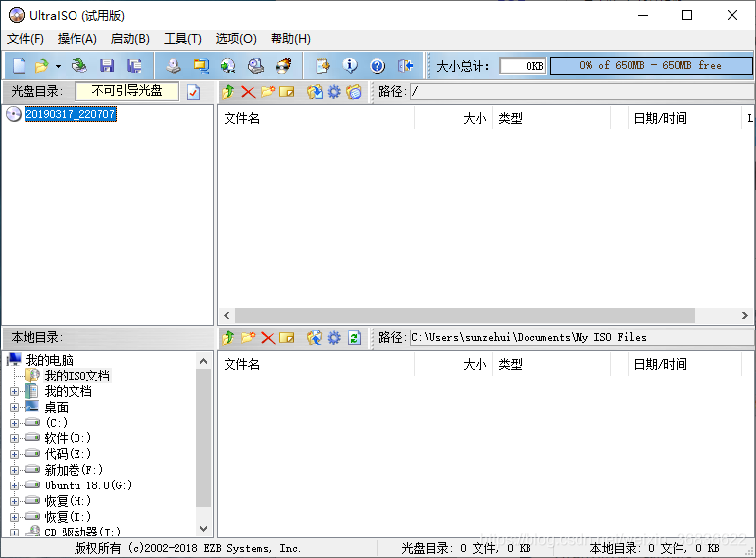Click the 大小总计 0KB size field
The width and height of the screenshot is (756, 558).
[x=524, y=66]
